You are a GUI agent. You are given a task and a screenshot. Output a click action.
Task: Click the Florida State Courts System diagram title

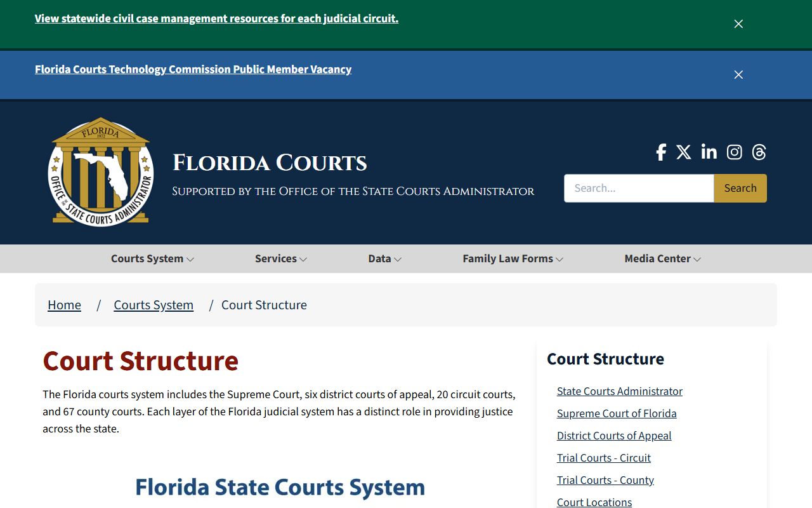click(280, 488)
